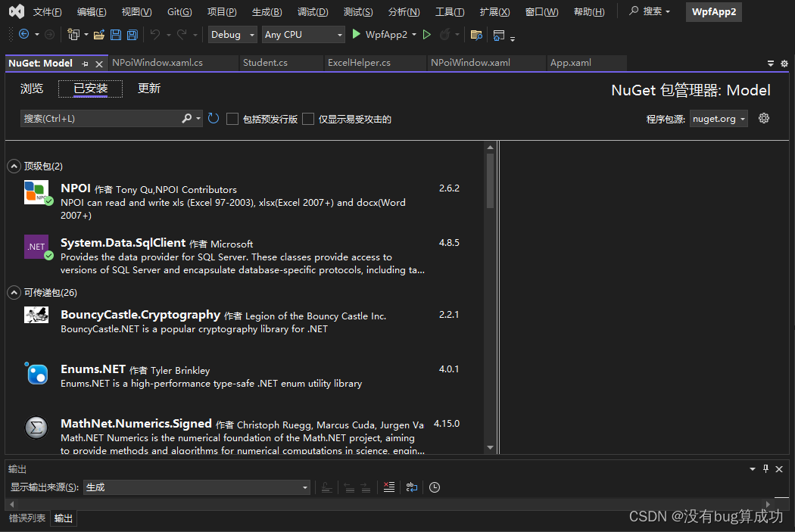Click the package list scroll down arrow
The width and height of the screenshot is (795, 532).
pos(490,447)
